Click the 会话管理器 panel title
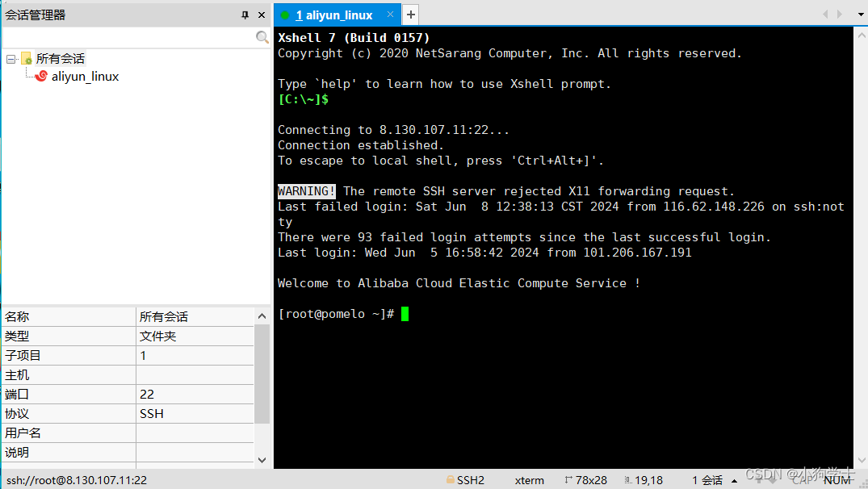Screen dimensions: 868x489 [36, 15]
